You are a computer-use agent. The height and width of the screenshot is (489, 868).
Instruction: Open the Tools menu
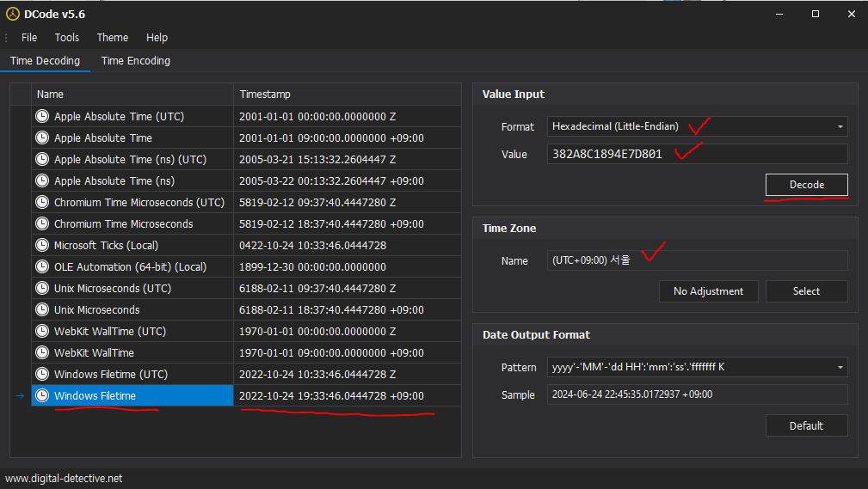(67, 38)
